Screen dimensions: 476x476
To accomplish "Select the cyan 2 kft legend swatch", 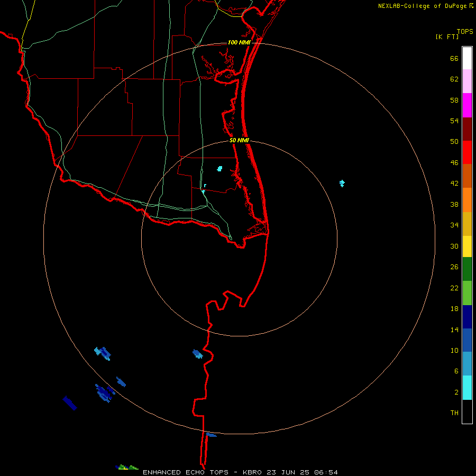I will tap(467, 388).
